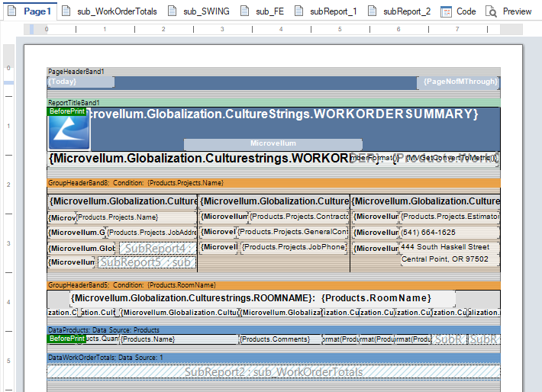
Task: Open the sub_WorkOrderTotals tab
Action: [109, 11]
